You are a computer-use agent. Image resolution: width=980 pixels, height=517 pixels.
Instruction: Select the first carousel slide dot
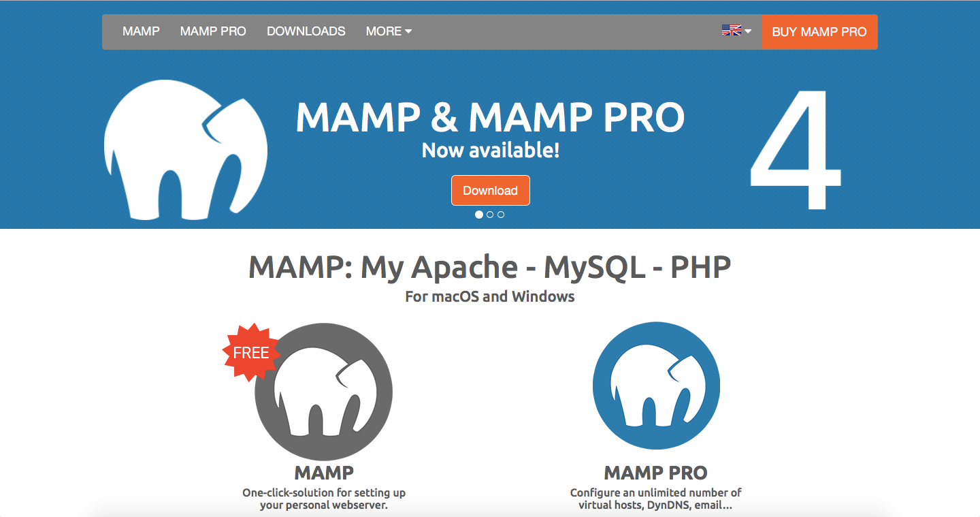[479, 215]
